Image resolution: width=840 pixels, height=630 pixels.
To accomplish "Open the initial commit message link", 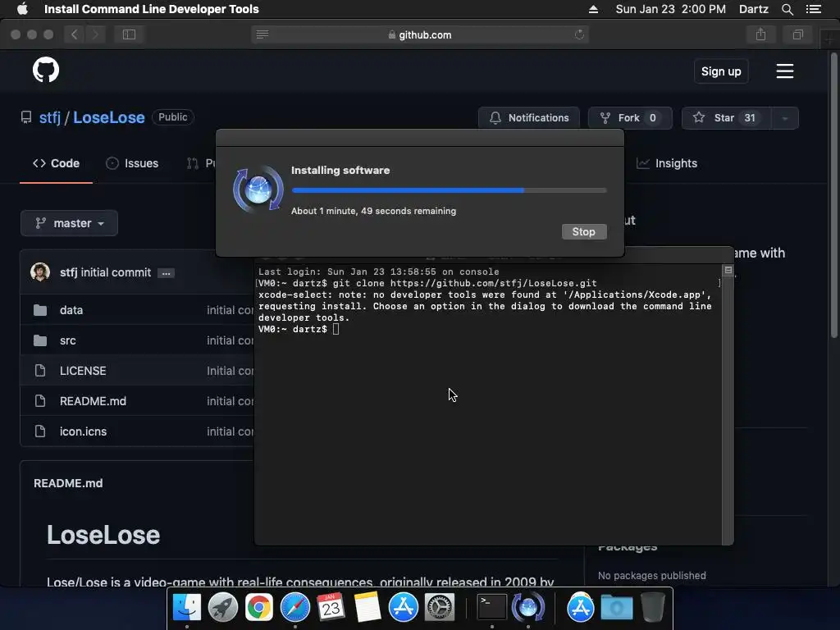I will (x=116, y=272).
